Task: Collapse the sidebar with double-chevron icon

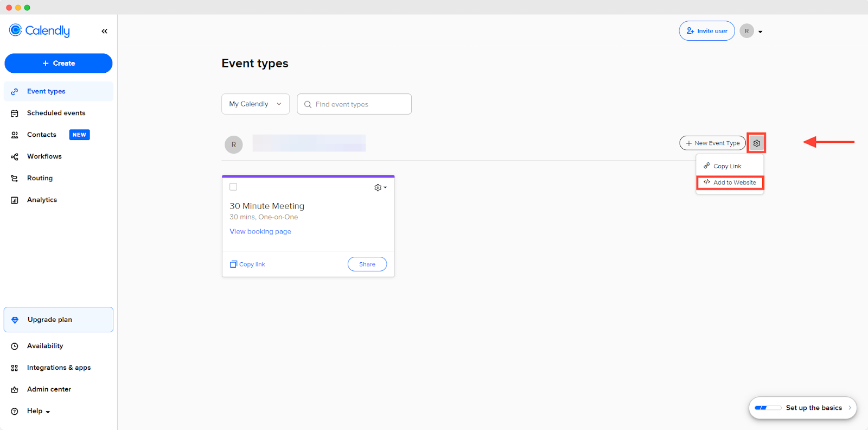Action: tap(104, 31)
